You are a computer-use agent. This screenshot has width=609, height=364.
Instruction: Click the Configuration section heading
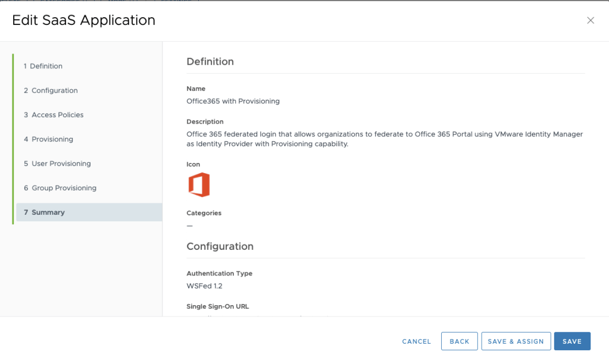tap(220, 246)
